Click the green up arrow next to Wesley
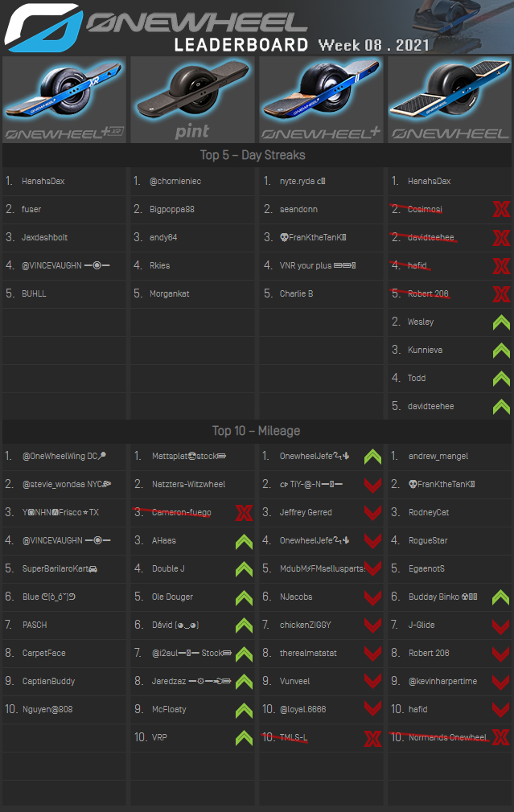Screen dimensions: 514x812 click(500, 322)
